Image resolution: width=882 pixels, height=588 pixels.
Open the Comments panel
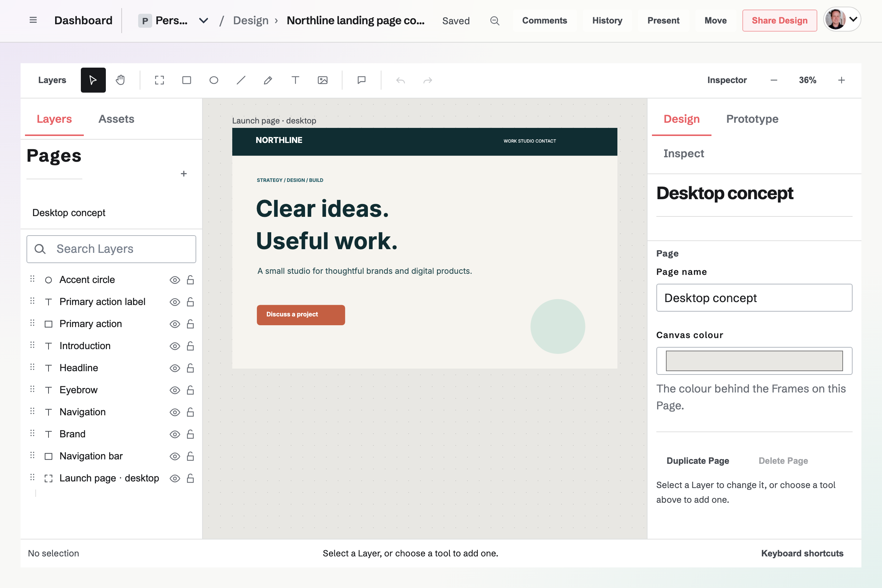pyautogui.click(x=544, y=21)
